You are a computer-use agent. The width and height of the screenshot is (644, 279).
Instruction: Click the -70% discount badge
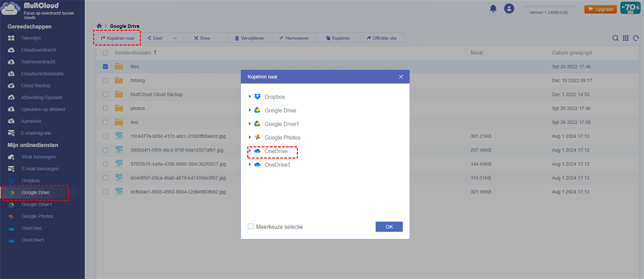tap(631, 8)
